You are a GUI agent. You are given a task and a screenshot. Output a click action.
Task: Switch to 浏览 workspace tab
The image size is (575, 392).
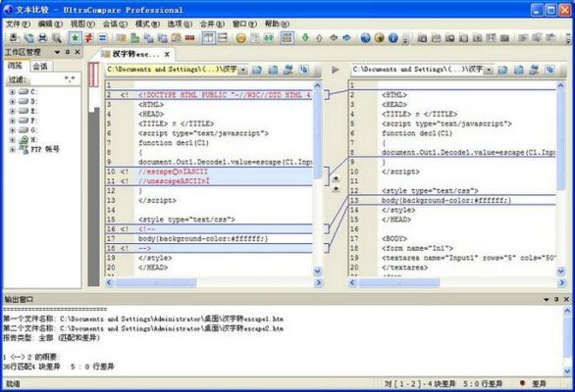click(x=16, y=66)
